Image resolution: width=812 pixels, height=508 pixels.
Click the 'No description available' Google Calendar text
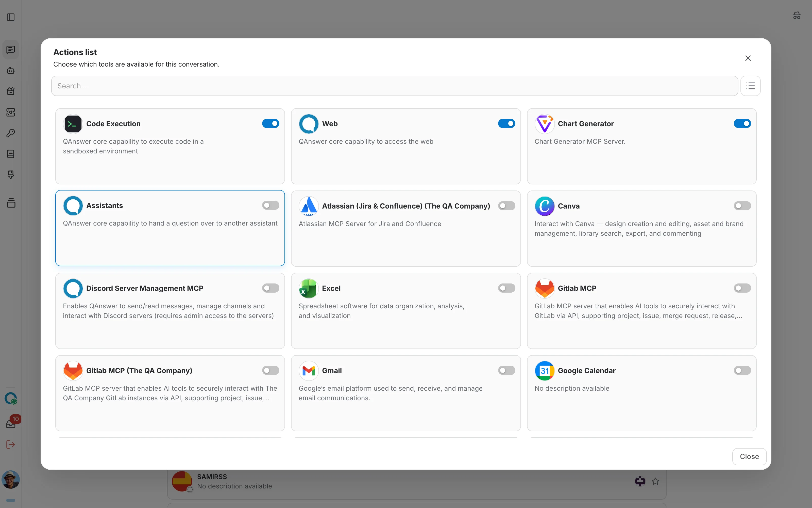click(x=572, y=388)
